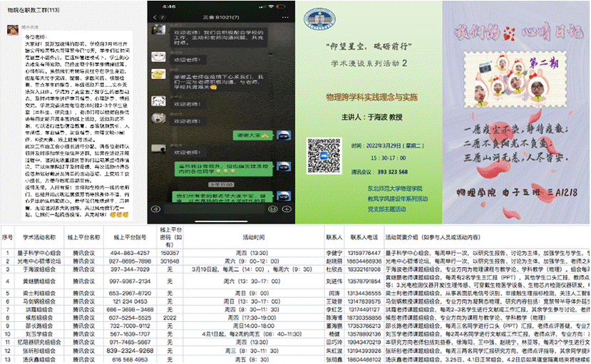Click the 欢迎老师 message below the cartoon avatar
The image size is (591, 364).
[187, 104]
